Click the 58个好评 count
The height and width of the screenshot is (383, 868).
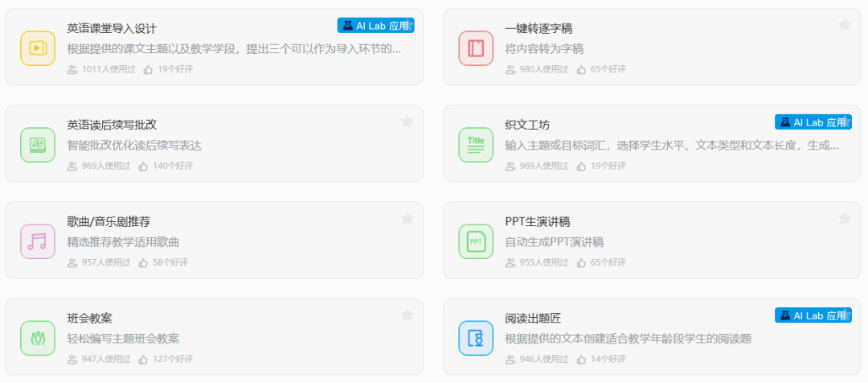170,262
